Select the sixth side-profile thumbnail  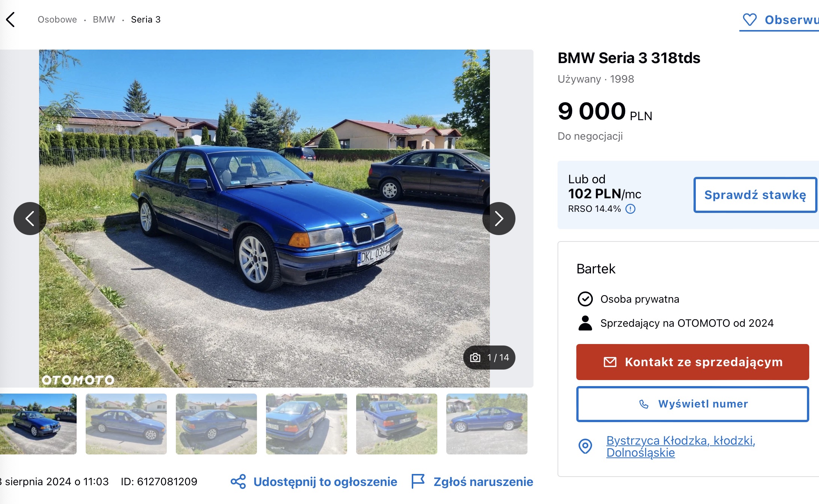[487, 424]
